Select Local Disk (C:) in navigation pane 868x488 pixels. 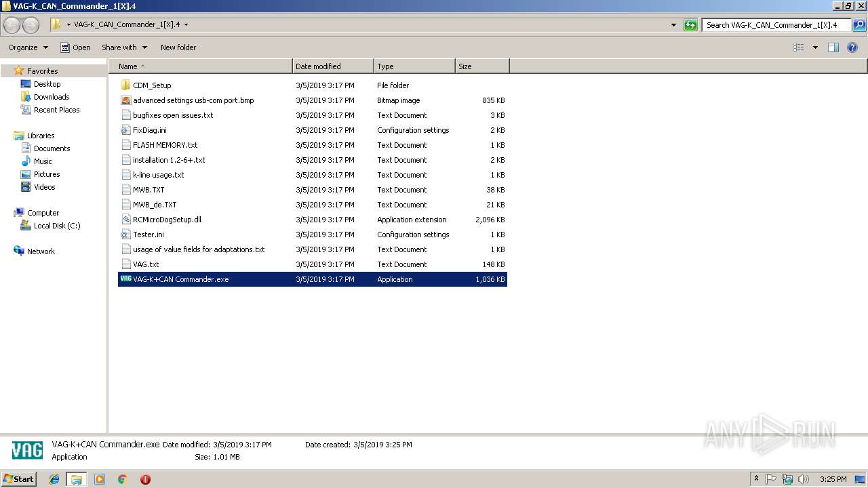(x=51, y=226)
